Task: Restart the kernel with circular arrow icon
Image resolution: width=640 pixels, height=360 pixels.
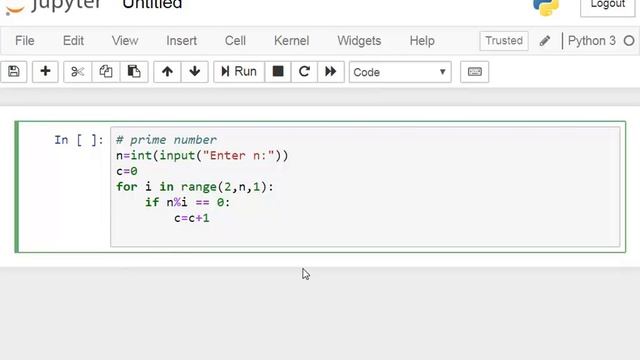Action: click(304, 72)
